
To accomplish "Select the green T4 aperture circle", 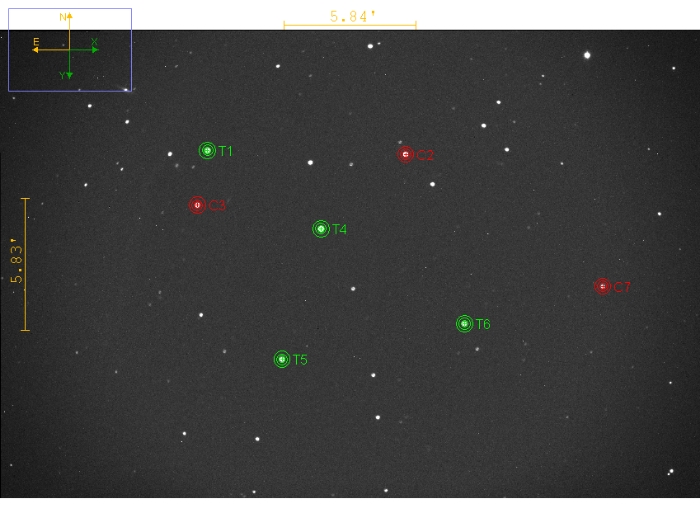I will (321, 229).
